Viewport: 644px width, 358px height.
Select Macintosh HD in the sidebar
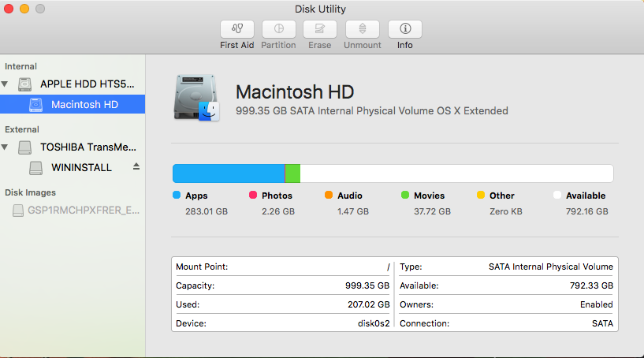click(x=73, y=104)
